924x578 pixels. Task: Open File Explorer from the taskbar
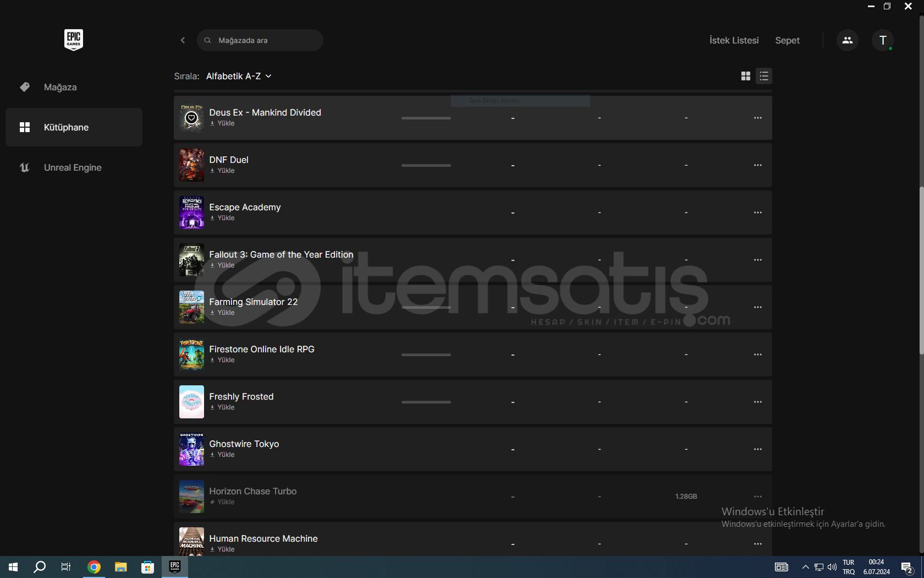[x=121, y=567]
